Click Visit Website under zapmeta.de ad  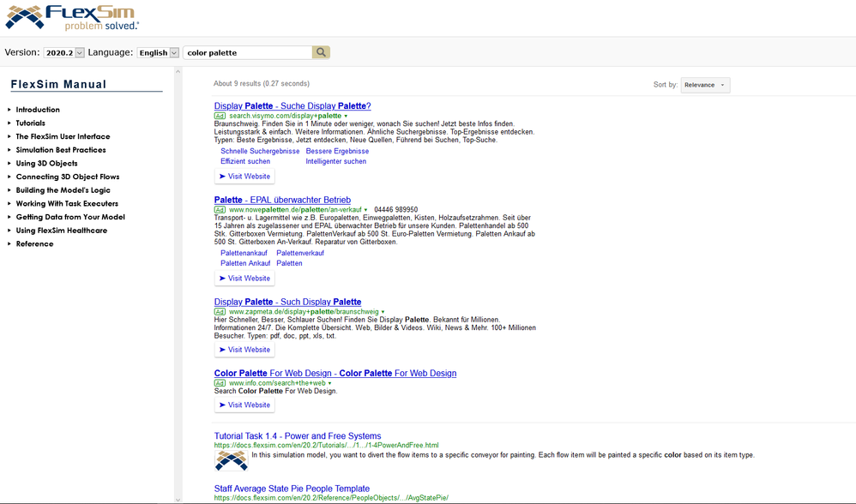[244, 350]
